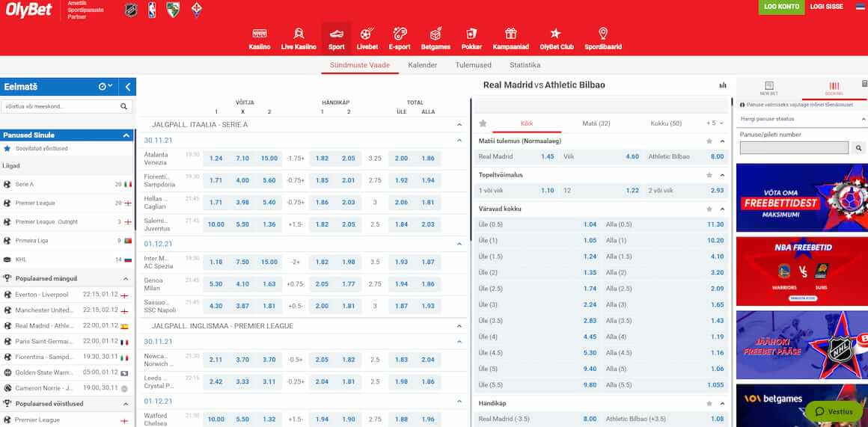Open the OlyBet Club page
868x427 pixels.
click(x=556, y=39)
